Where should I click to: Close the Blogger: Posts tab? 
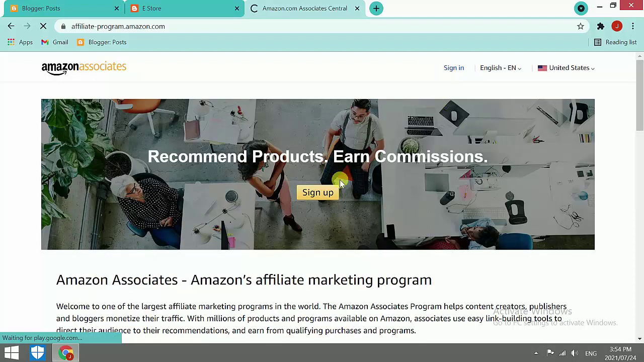[117, 8]
